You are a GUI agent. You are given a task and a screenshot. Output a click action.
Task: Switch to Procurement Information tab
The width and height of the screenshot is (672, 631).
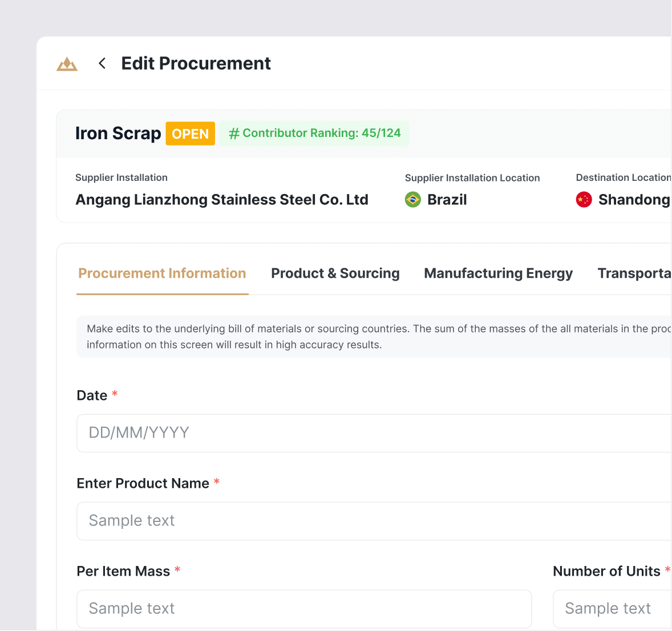(x=162, y=273)
